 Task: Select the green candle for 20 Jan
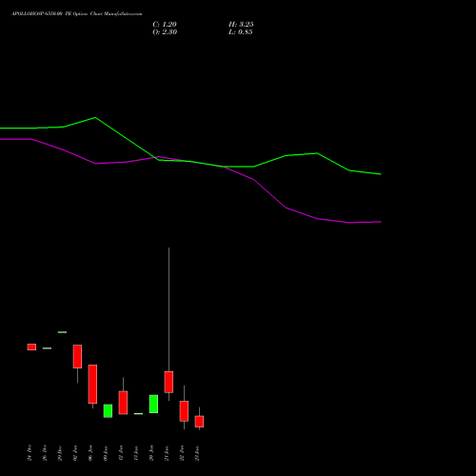[153, 404]
